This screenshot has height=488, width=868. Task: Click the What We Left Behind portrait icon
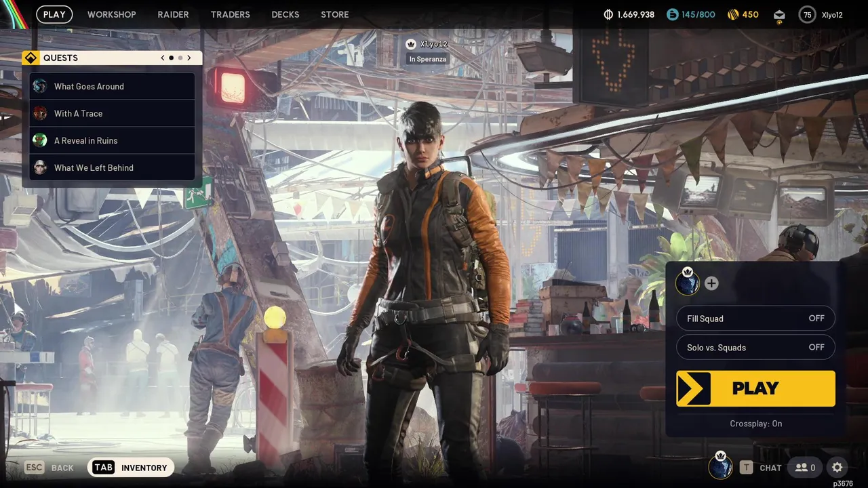coord(40,167)
